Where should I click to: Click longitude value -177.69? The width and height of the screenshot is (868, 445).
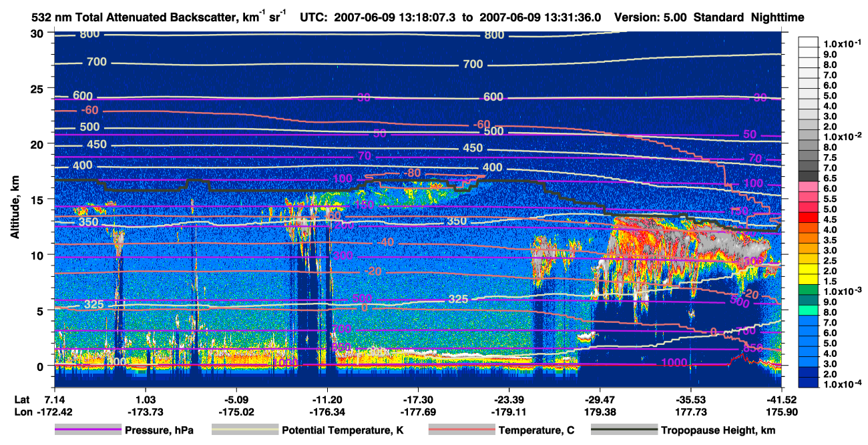click(x=417, y=411)
